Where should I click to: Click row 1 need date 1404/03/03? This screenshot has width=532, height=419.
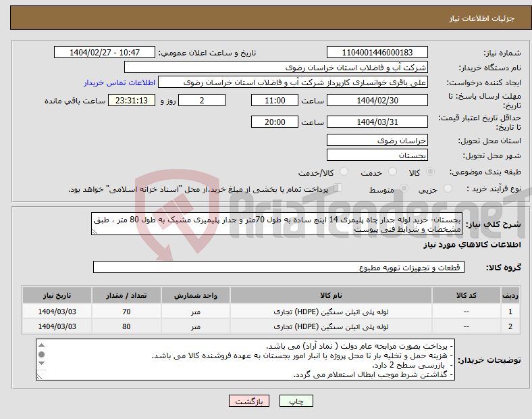(x=57, y=312)
